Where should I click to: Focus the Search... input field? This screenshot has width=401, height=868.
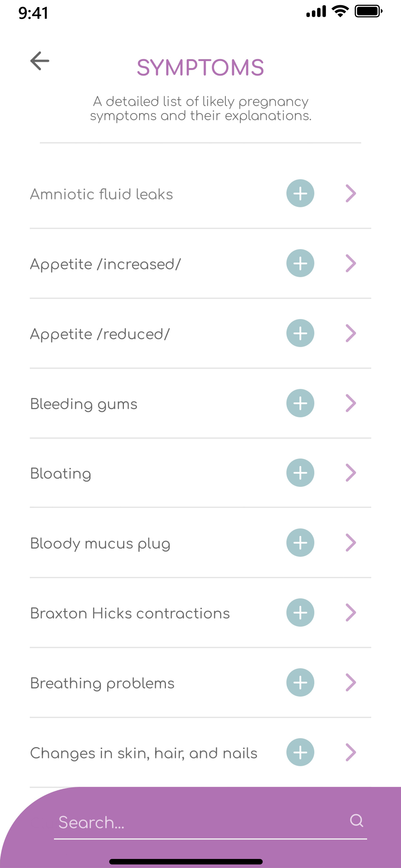click(x=210, y=822)
